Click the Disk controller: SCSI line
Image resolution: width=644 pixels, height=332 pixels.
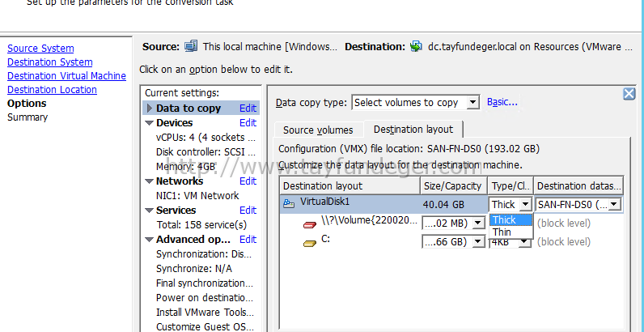point(205,152)
